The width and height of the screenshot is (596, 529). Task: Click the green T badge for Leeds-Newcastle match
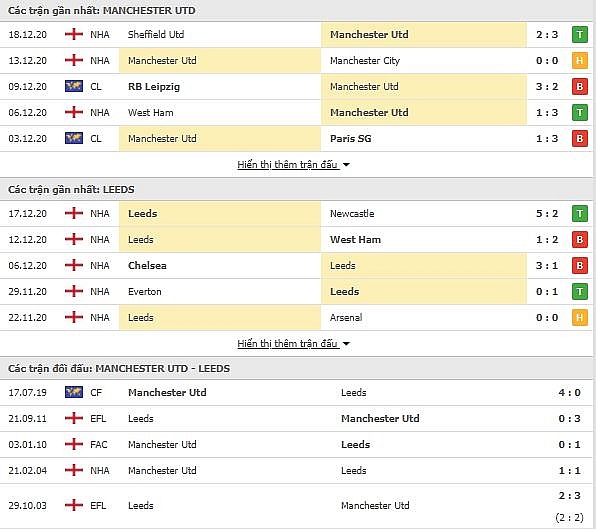click(x=580, y=214)
